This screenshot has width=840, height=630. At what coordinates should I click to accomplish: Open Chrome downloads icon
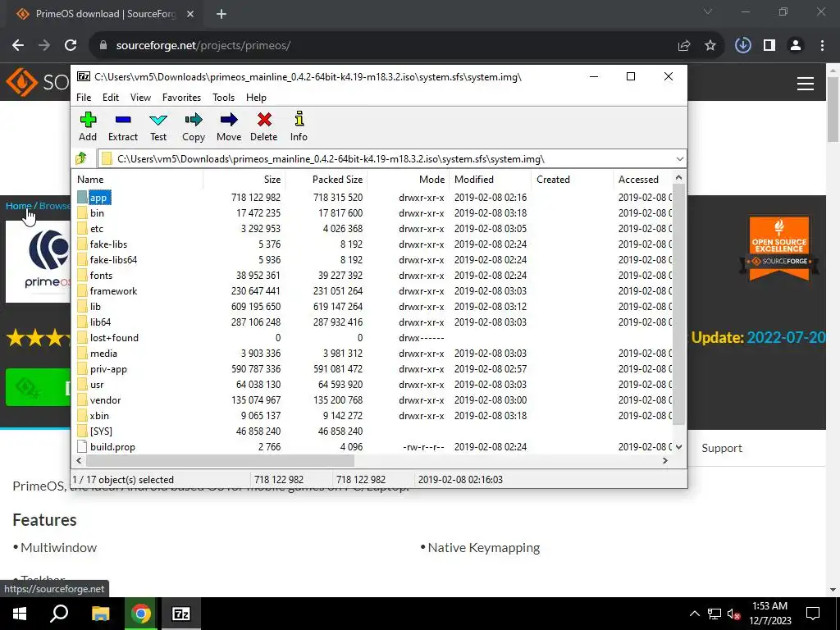pyautogui.click(x=743, y=46)
